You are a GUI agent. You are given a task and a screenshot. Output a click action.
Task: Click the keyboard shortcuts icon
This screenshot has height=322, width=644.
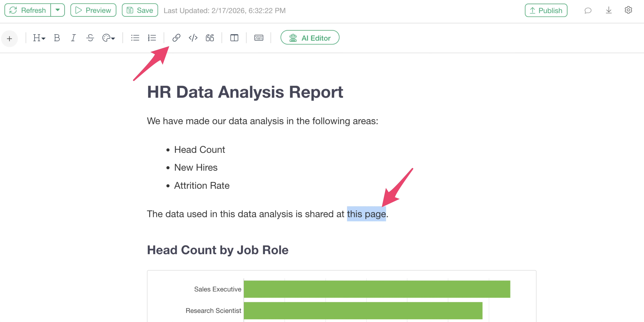[x=258, y=38]
